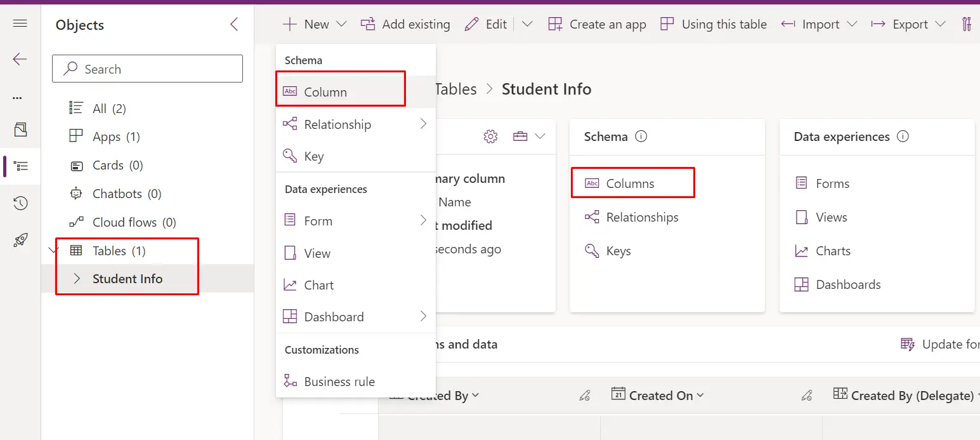Viewport: 980px width, 440px height.
Task: Click the highlighted objects list icon in sidebar
Action: 20,166
